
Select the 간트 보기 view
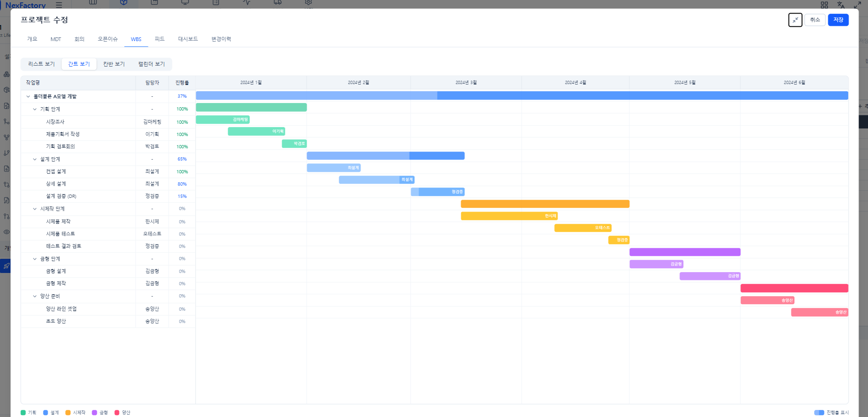[79, 64]
